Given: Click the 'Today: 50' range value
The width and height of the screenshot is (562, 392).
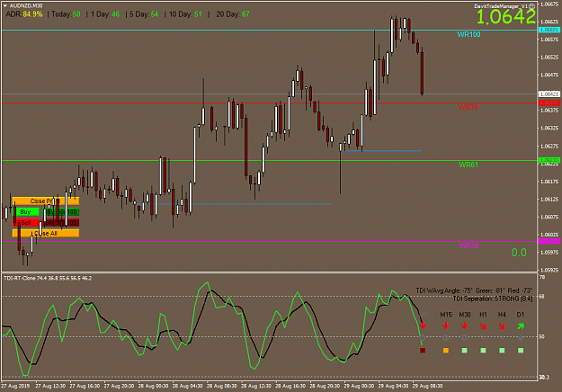Looking at the screenshot, I should pyautogui.click(x=66, y=14).
